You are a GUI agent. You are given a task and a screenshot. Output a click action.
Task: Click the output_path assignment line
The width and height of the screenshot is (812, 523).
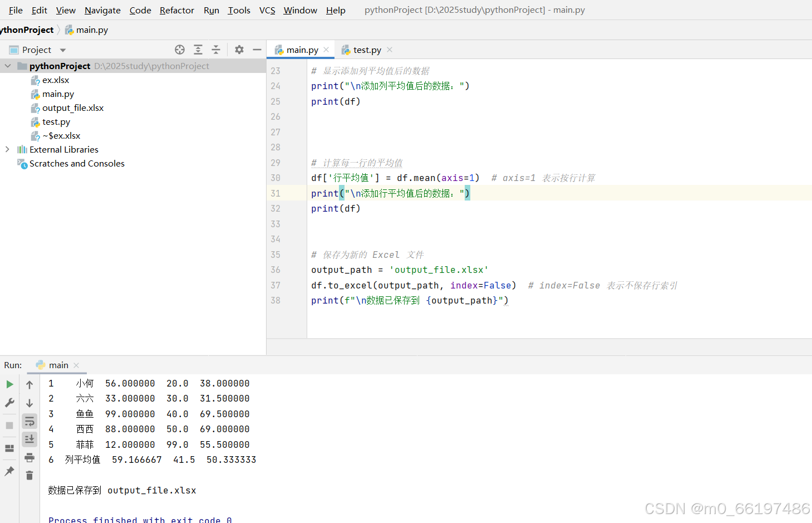click(x=400, y=270)
